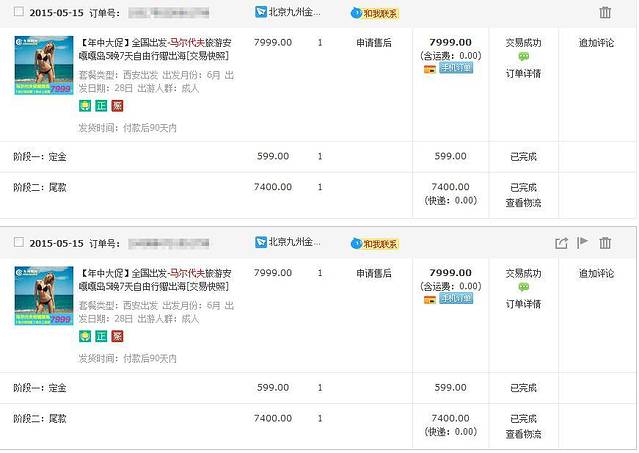Click the red service badge under first product
Screen dimensions: 639x453
117,105
